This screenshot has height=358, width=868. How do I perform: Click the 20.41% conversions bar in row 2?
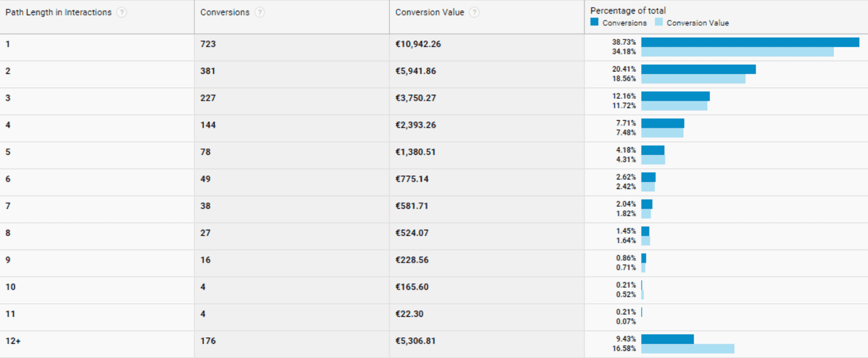tap(698, 69)
